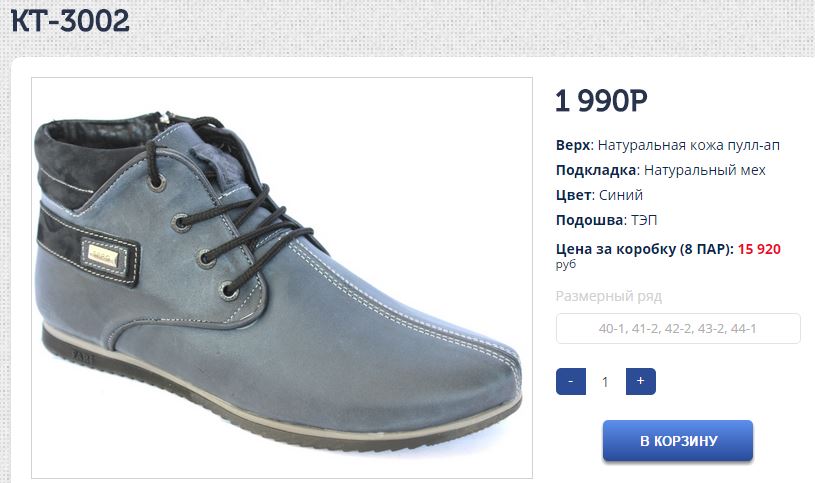815x483 pixels.
Task: Click the 1 990Р price heading
Action: (601, 101)
